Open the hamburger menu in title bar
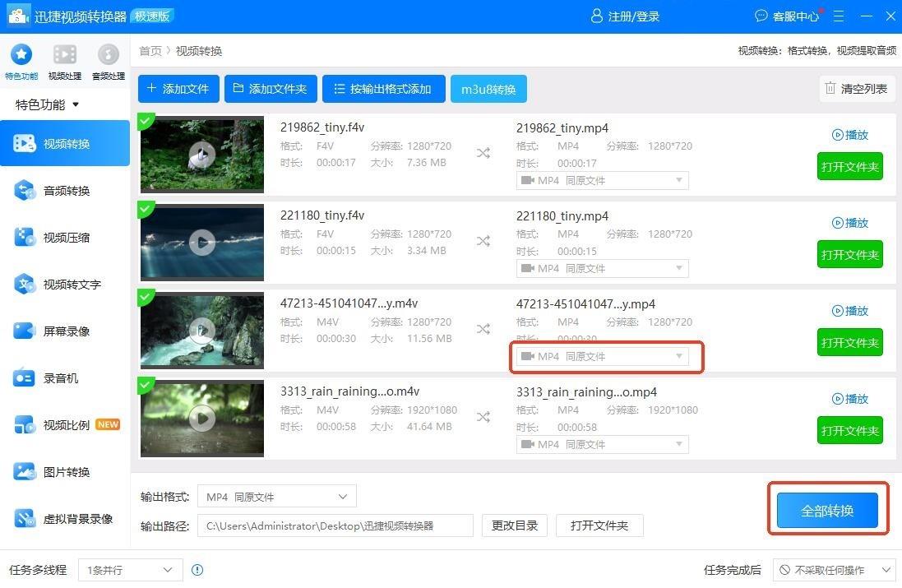This screenshot has height=588, width=902. 839,16
